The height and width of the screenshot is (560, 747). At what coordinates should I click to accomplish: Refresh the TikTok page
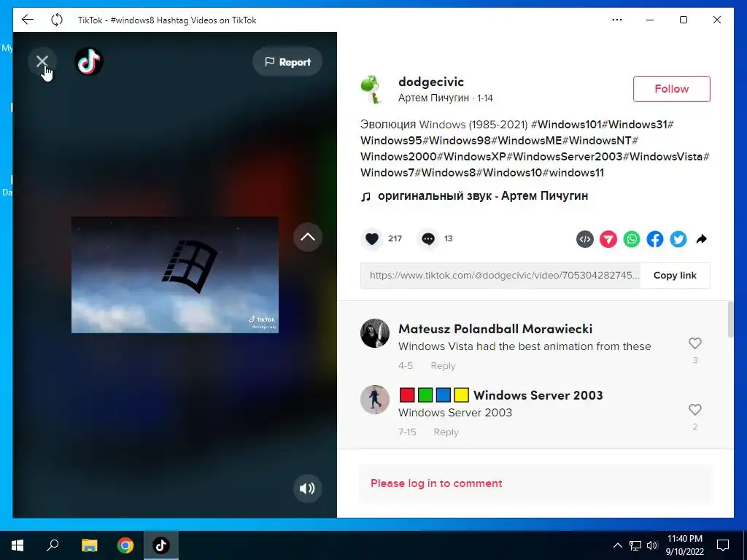point(57,20)
